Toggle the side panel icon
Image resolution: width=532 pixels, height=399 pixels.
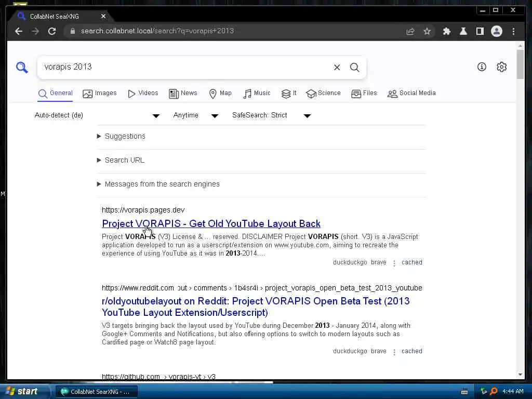tap(480, 31)
